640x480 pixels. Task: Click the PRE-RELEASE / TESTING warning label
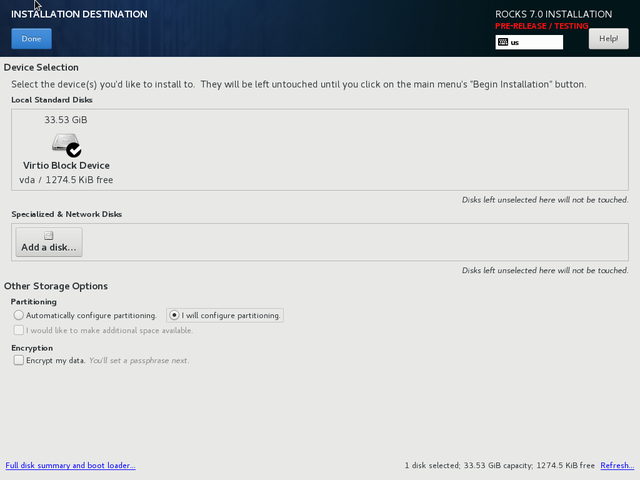[x=540, y=25]
